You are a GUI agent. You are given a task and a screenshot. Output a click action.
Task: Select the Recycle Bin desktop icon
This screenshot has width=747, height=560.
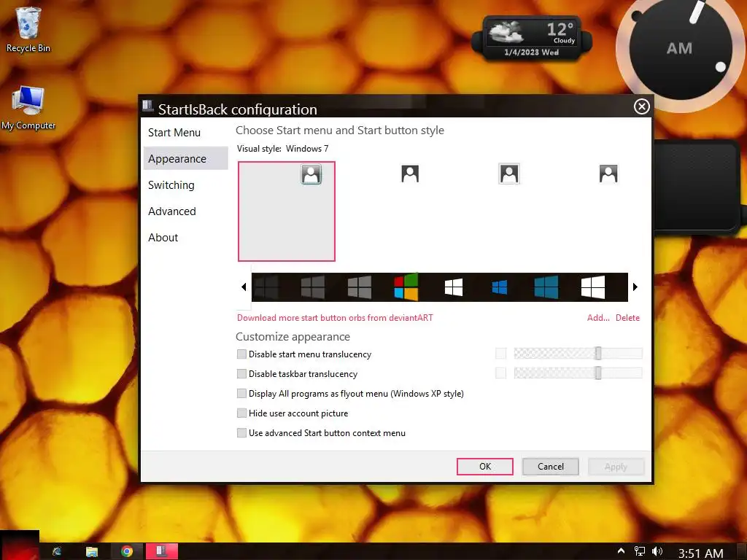(28, 30)
